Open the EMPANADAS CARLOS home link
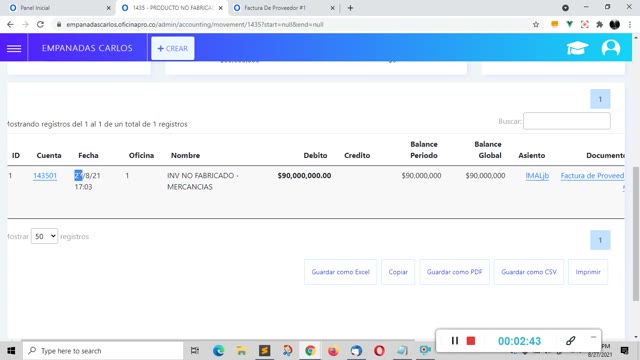Viewport: 640px width, 360px height. [x=87, y=48]
